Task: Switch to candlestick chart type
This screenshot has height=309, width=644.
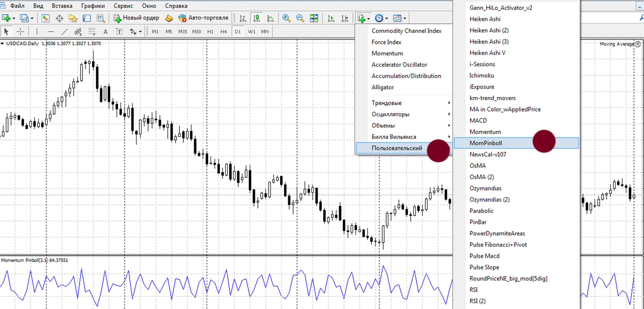Action: coord(257,18)
